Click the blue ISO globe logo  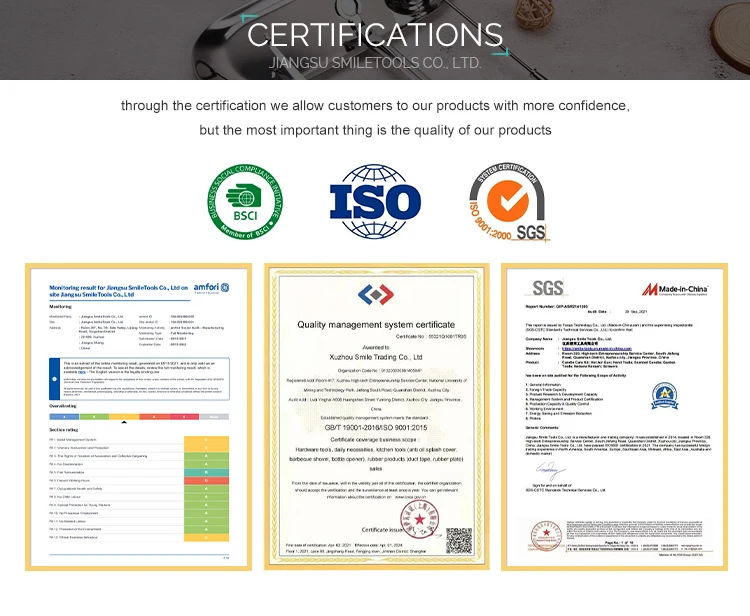[375, 201]
